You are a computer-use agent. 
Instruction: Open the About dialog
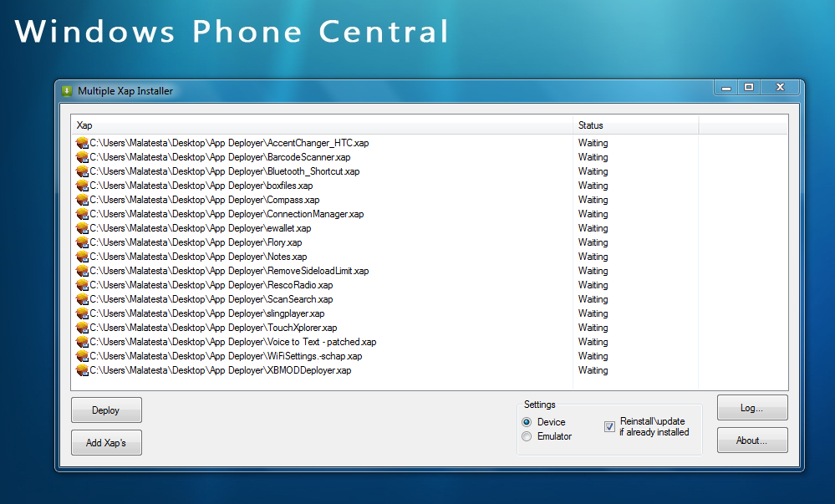point(751,440)
